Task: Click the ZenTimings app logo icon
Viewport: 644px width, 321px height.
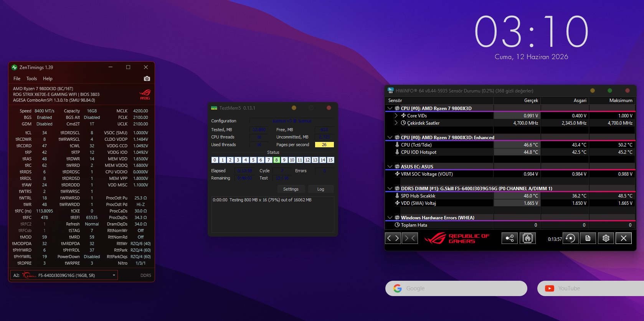Action: coord(15,67)
